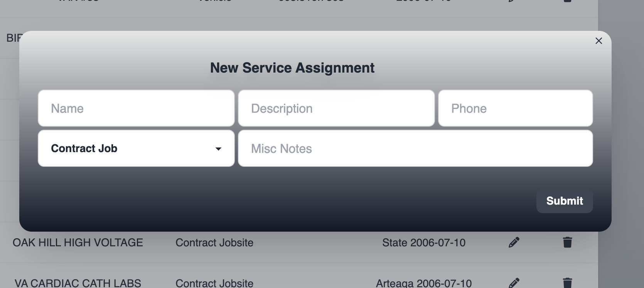Select the VA CARDIAC CATH LABS name
The image size is (644, 288).
(78, 283)
